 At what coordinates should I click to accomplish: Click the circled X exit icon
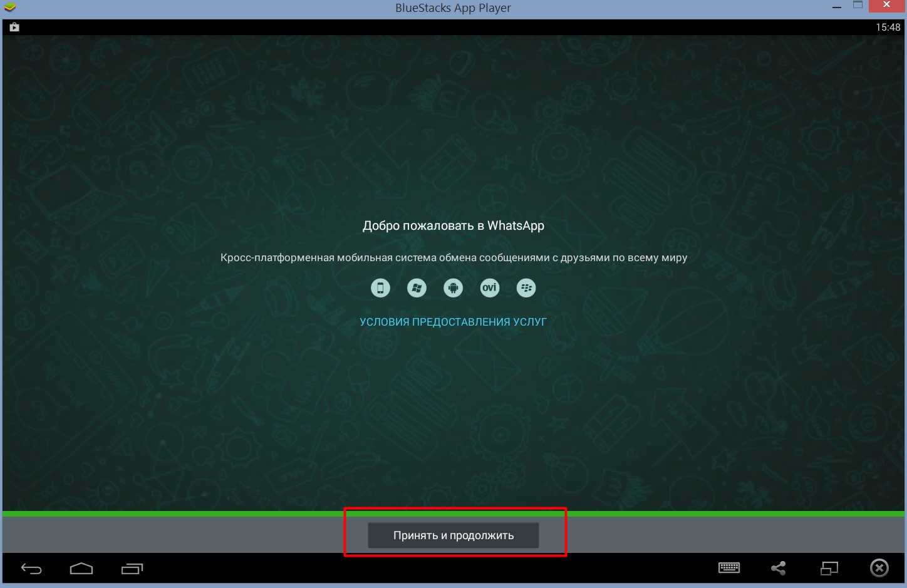(879, 568)
